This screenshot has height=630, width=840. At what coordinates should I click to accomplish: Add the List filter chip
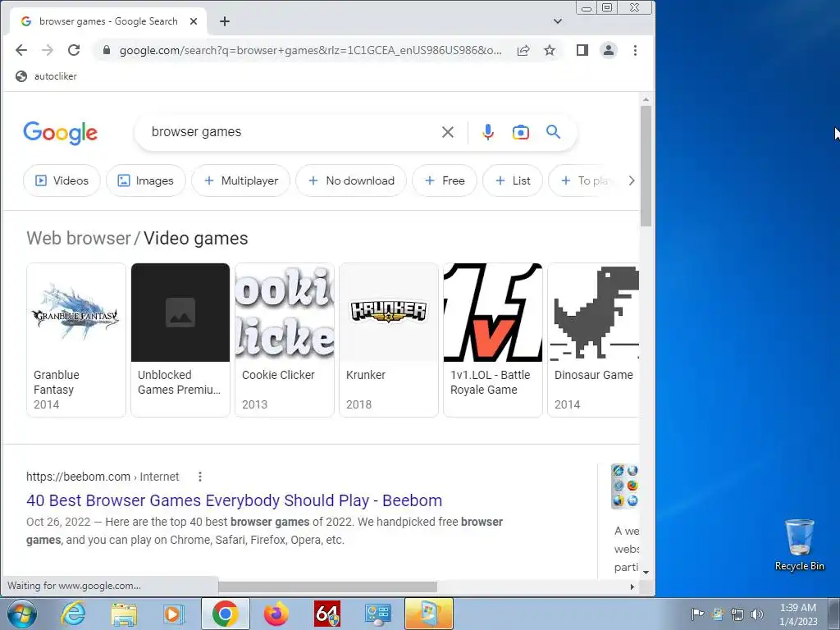click(513, 180)
